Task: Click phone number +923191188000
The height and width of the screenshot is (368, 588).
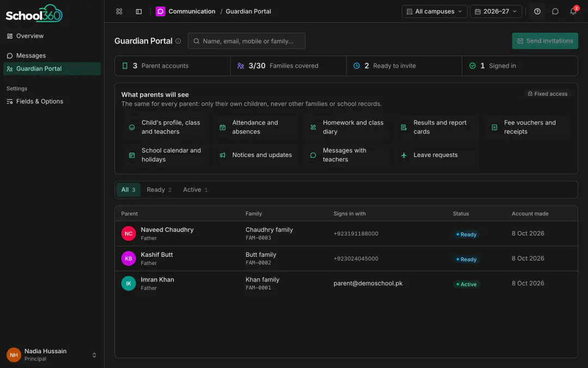Action: 356,233
